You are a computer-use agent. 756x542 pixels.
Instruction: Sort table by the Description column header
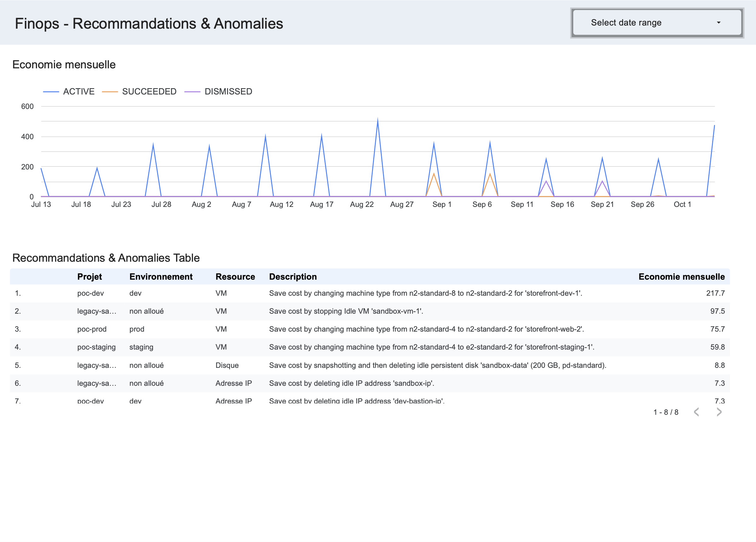[293, 277]
